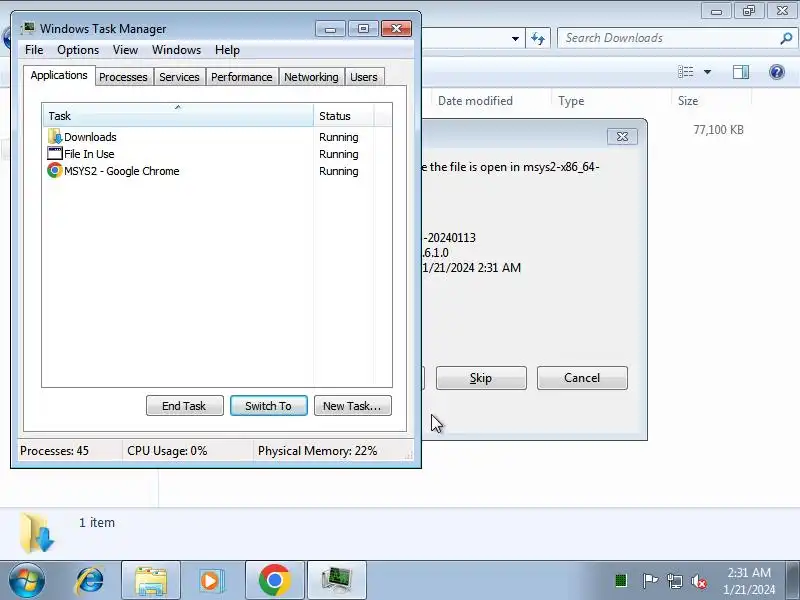Click the 77,100 KB size value

point(718,130)
